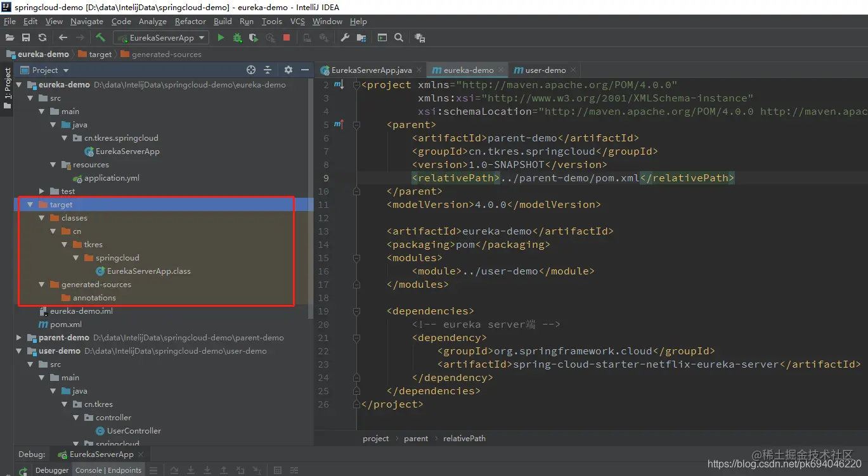Stop the running app with red square
Screen dimensions: 868x476
tap(287, 38)
